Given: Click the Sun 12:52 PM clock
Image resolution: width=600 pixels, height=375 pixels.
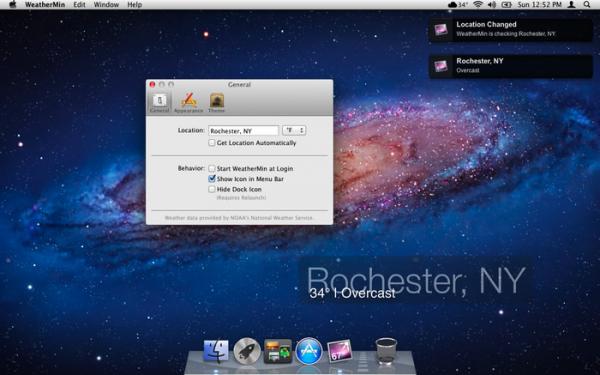Looking at the screenshot, I should [x=540, y=5].
